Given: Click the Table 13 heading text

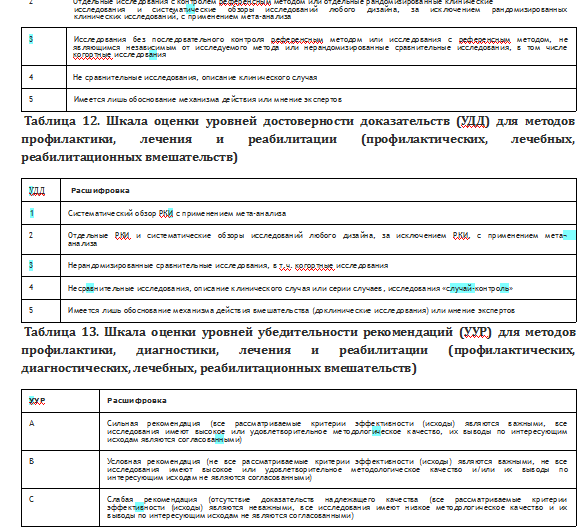Looking at the screenshot, I should (x=298, y=350).
